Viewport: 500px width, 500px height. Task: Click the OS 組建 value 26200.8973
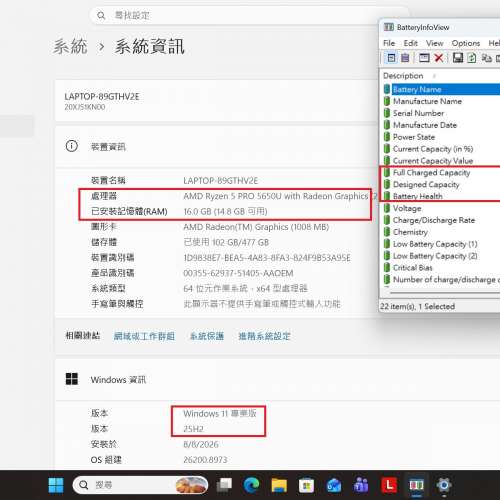[x=205, y=460]
